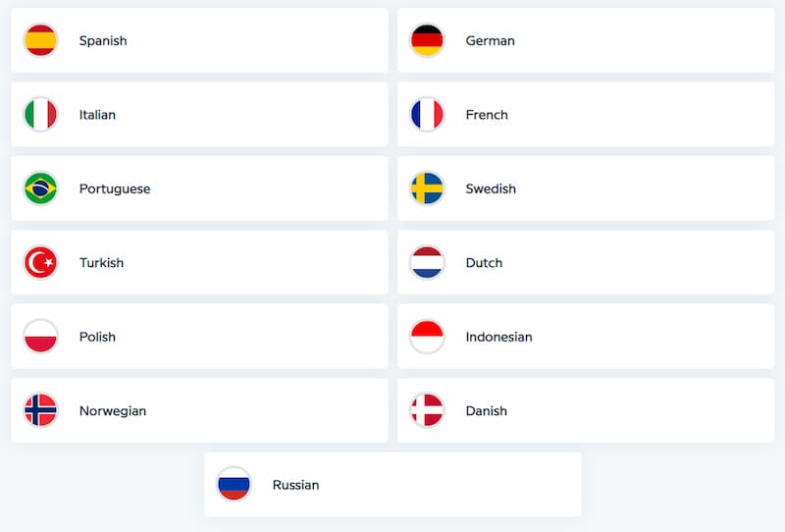This screenshot has width=785, height=532.
Task: Click the Swedish flag icon
Action: pos(427,188)
